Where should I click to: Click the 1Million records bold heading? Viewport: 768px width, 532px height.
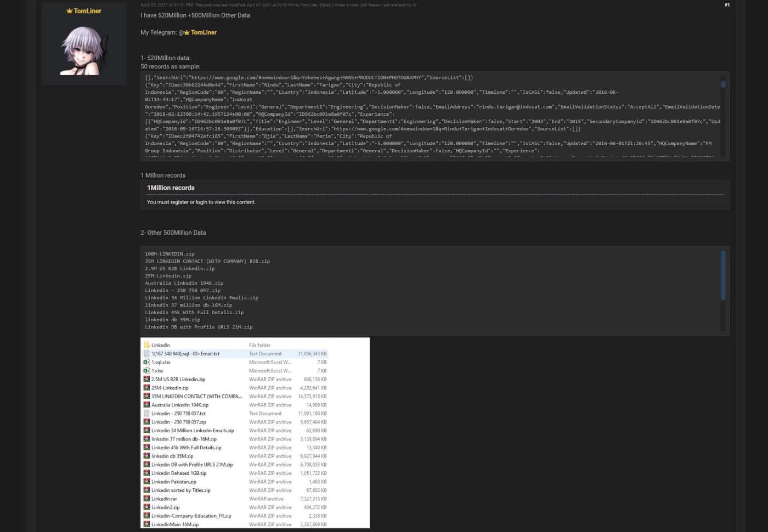171,188
